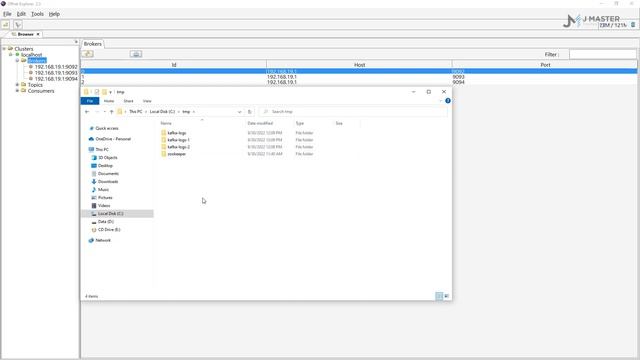Sort files by the Type column
This screenshot has height=360, width=640.
300,123
